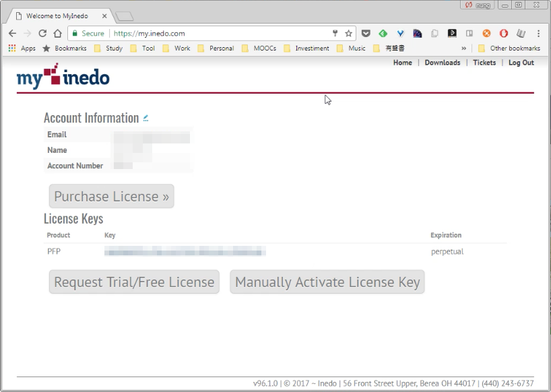This screenshot has width=551, height=392.
Task: Click the Chrome profile name button
Action: (x=478, y=5)
